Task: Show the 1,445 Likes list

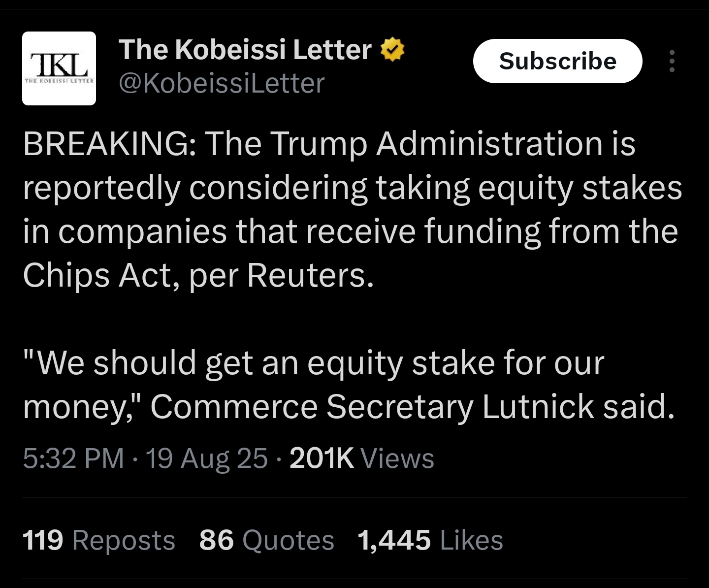Action: coord(430,540)
